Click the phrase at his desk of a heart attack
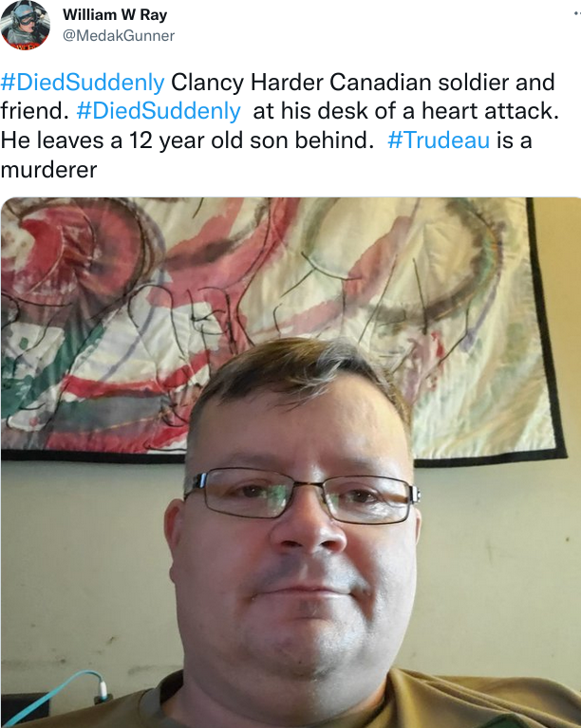581x728 pixels. point(406,111)
